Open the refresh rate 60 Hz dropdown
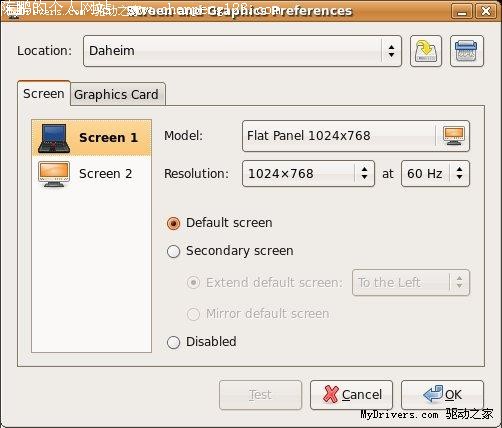 coord(435,174)
